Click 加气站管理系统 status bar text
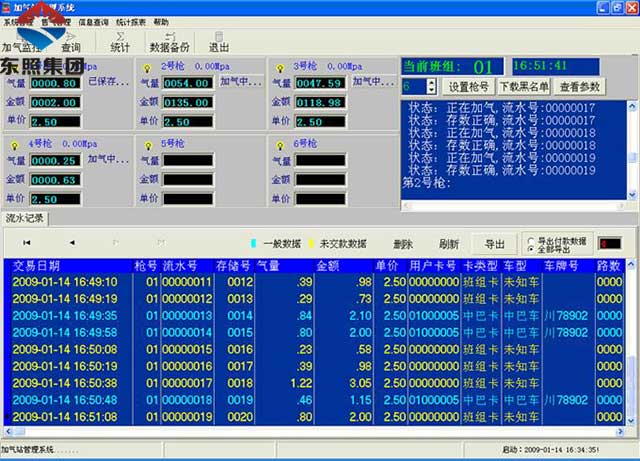 point(39,450)
